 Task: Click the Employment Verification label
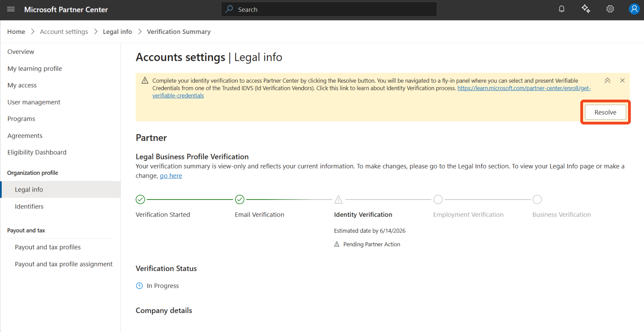468,214
